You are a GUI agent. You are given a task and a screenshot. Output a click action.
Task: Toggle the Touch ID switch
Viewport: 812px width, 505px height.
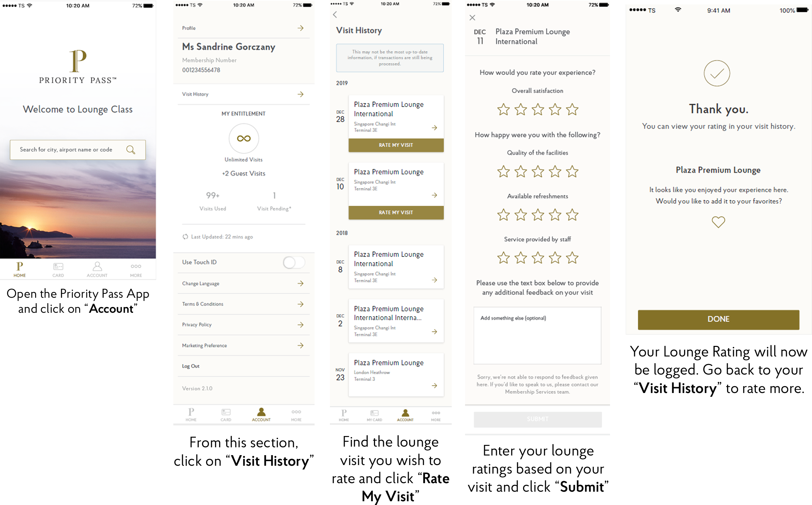[x=293, y=263]
